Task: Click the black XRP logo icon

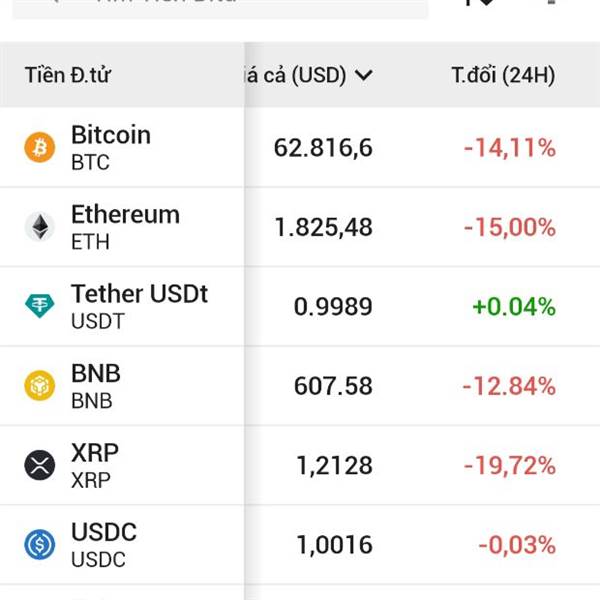Action: 40,465
